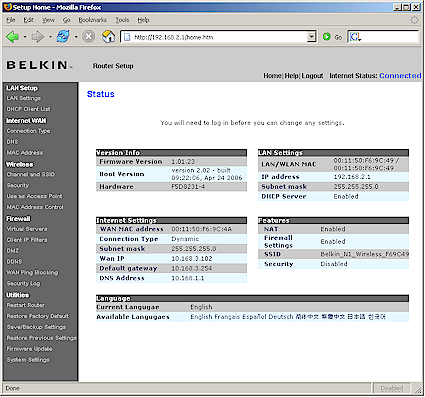
Task: Open WAN Ping Blocking page
Action: (32, 273)
